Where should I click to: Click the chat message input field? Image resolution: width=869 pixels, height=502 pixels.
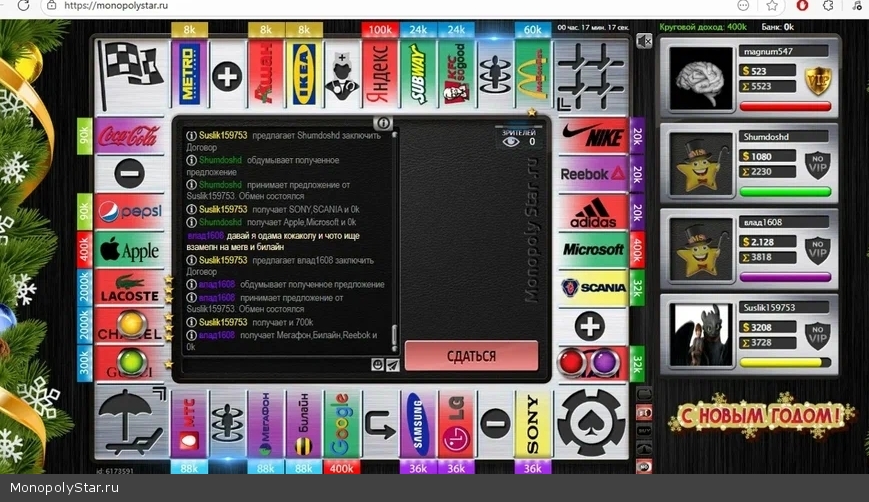[276, 365]
